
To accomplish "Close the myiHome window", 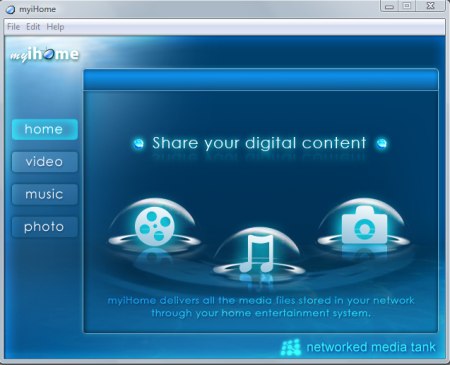I will [x=430, y=6].
